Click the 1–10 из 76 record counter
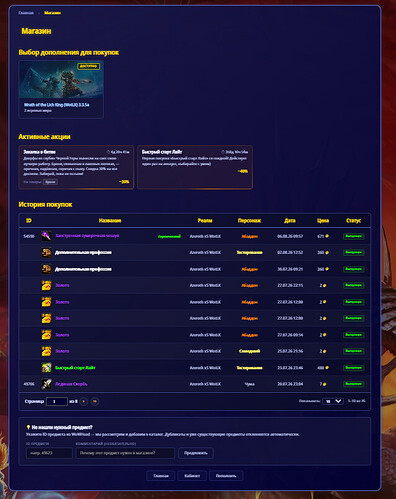Screen dimensions: 396x499 [356, 401]
